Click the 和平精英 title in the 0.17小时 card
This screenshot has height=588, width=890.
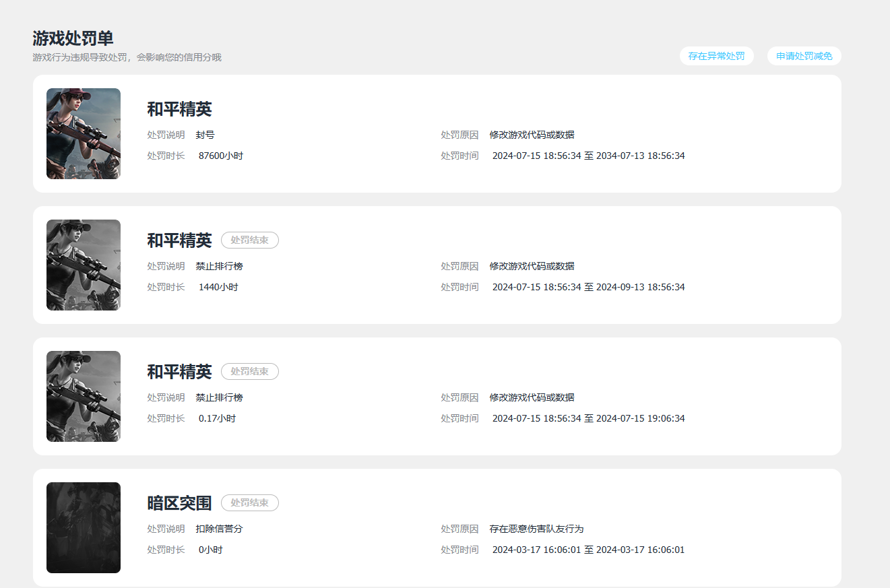[179, 372]
